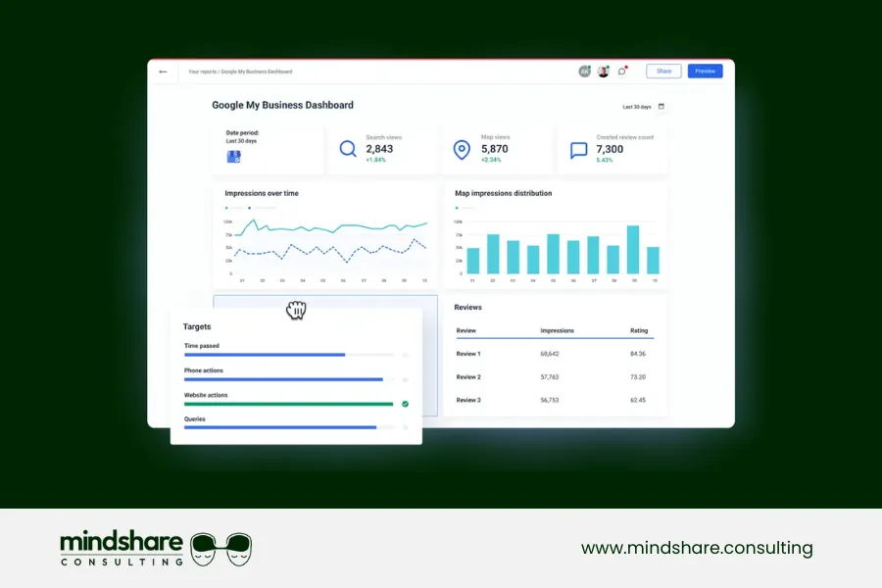This screenshot has height=588, width=882.
Task: Click the Share button
Action: coord(663,71)
